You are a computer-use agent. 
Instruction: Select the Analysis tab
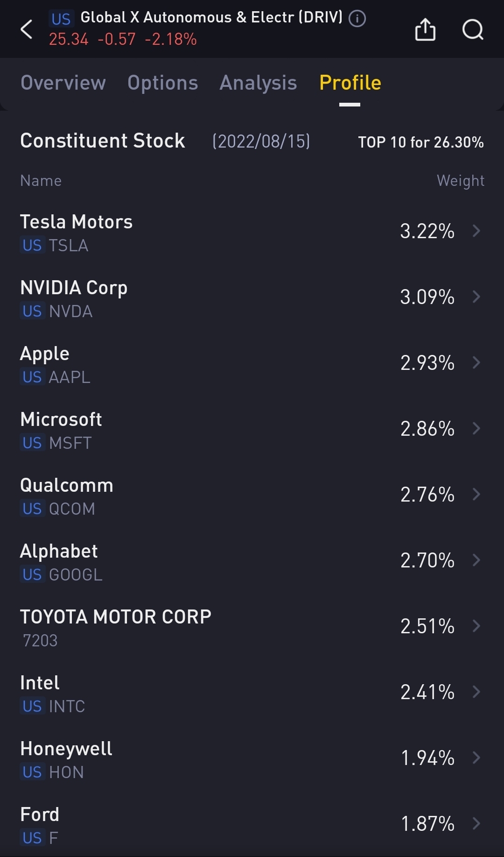point(258,83)
